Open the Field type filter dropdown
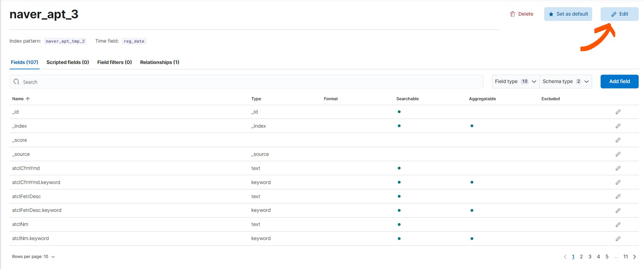The image size is (644, 269). 516,82
